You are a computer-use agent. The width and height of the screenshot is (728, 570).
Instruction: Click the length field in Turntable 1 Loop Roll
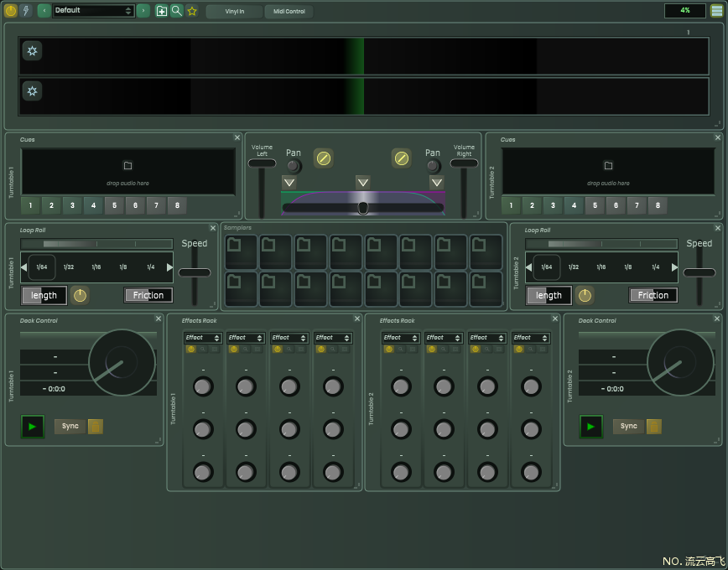point(44,296)
